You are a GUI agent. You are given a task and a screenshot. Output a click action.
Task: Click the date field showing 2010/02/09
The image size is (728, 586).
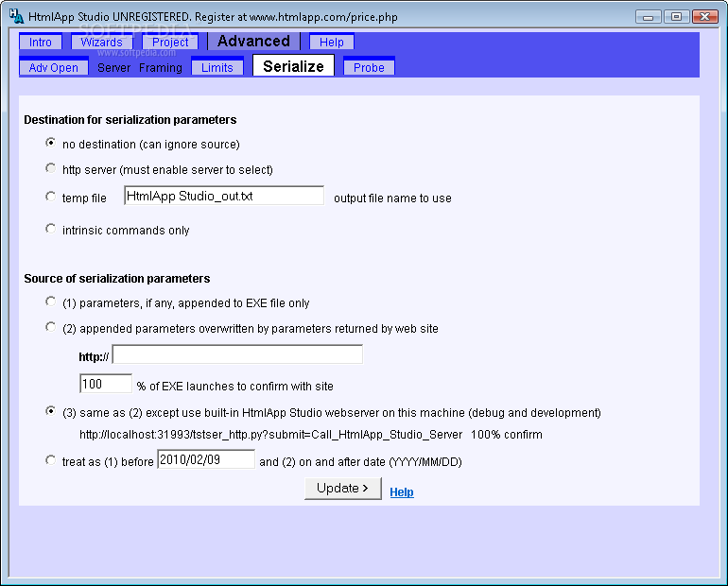click(x=206, y=459)
